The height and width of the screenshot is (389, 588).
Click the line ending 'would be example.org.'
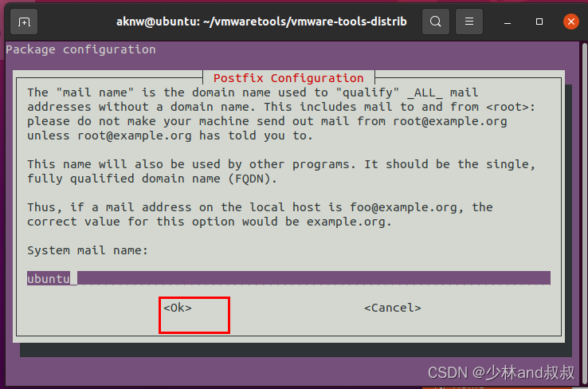coord(210,222)
